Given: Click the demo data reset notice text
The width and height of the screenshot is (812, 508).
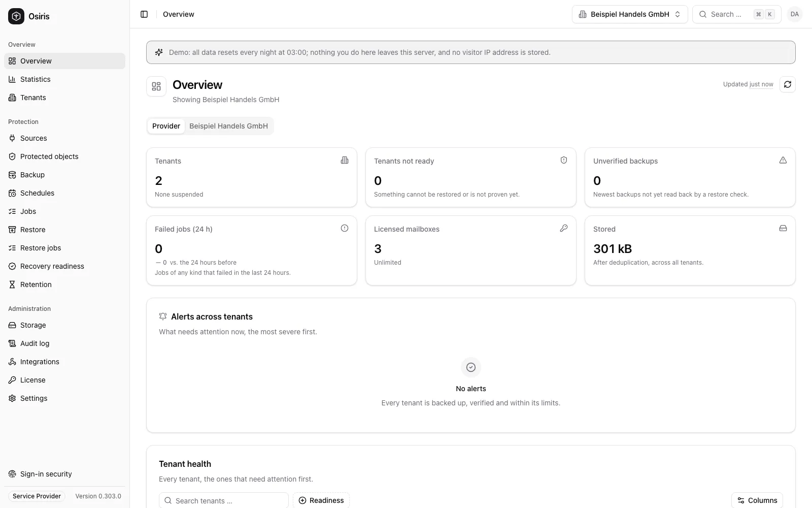Looking at the screenshot, I should coord(360,52).
